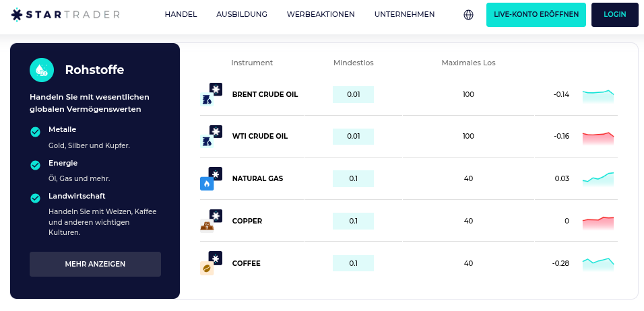This screenshot has width=644, height=311.
Task: Click the Energie label
Action: pos(63,163)
